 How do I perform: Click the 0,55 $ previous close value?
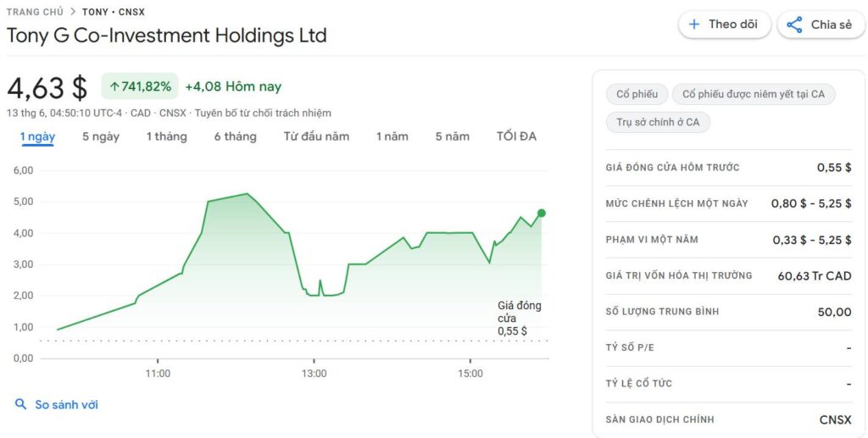tap(834, 168)
